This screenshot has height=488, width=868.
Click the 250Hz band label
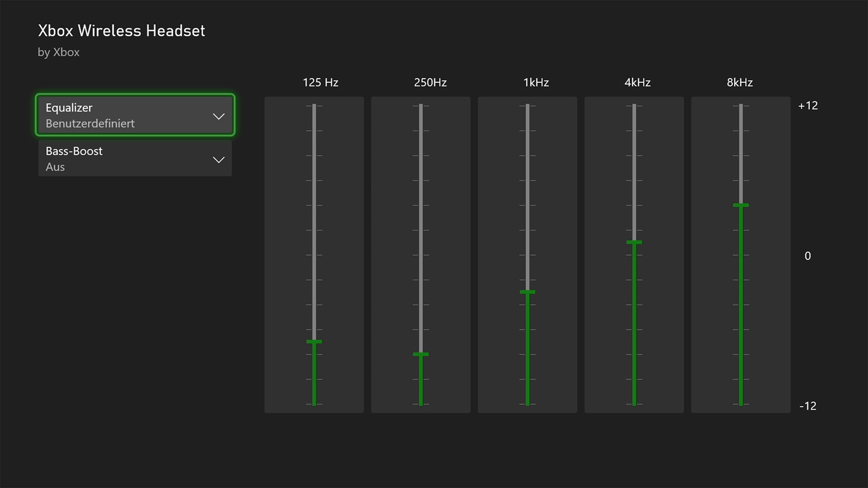(430, 83)
